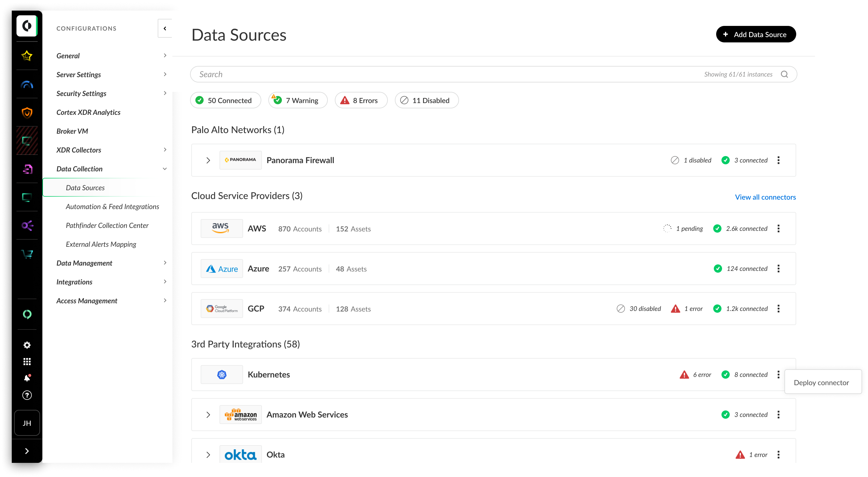Enable the 8 Errors filter chip
The image size is (868, 477).
(x=361, y=100)
